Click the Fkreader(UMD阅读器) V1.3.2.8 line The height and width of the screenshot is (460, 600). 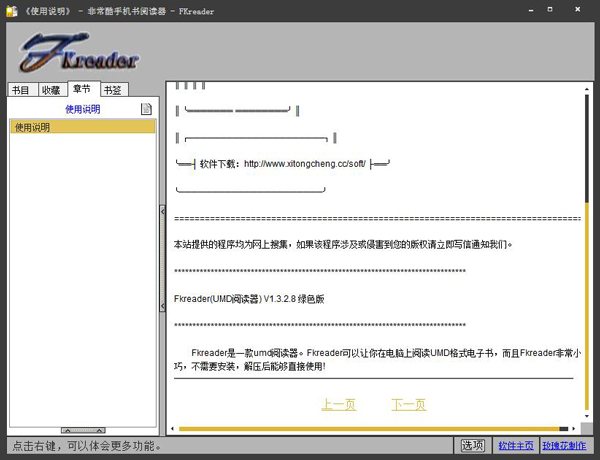coord(249,299)
